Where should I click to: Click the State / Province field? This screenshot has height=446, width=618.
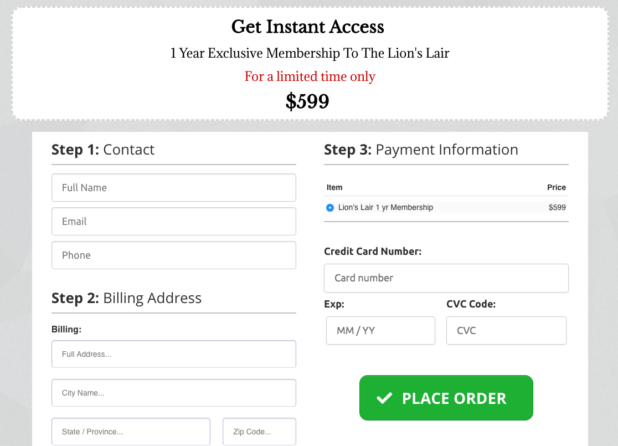(x=131, y=431)
